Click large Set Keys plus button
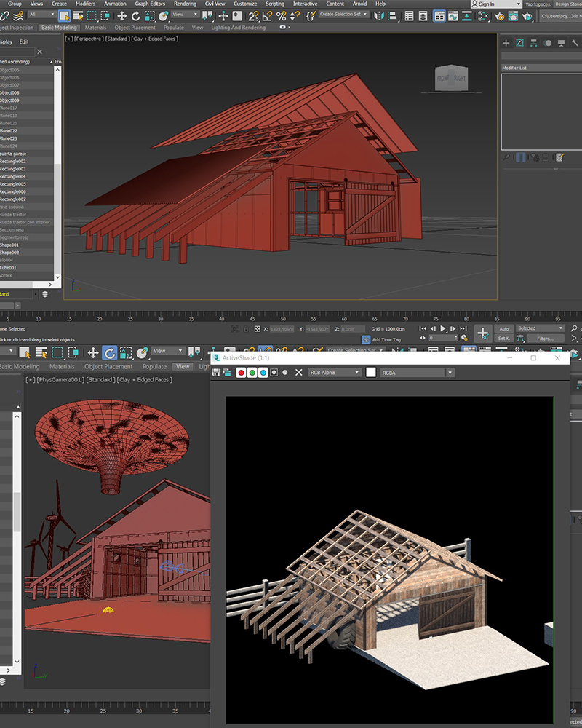582x728 pixels. pos(482,333)
